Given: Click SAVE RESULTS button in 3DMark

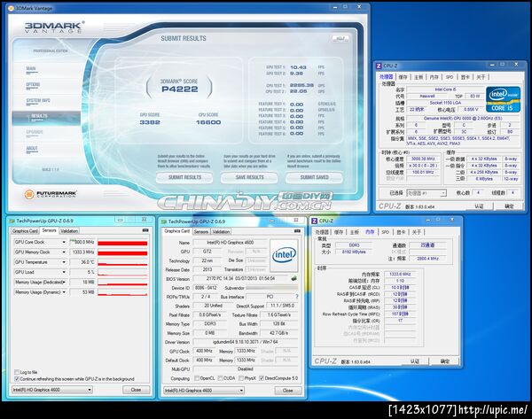Looking at the screenshot, I should click(249, 177).
